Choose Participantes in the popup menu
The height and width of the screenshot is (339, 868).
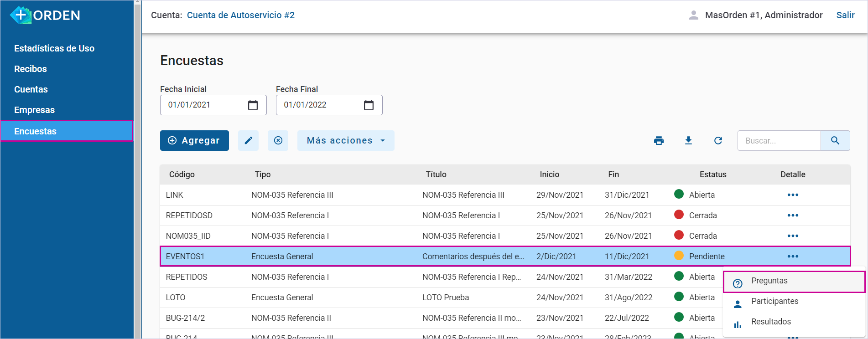click(x=774, y=301)
